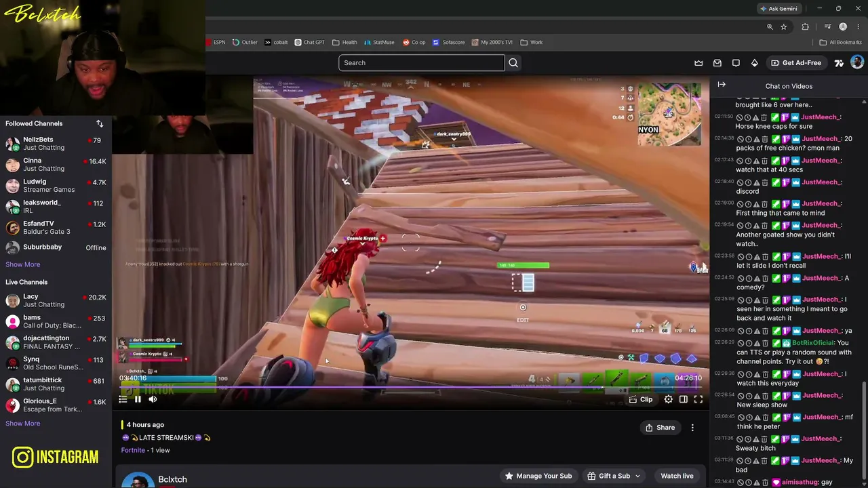
Task: Collapse the chat panel arrow
Action: (x=722, y=85)
